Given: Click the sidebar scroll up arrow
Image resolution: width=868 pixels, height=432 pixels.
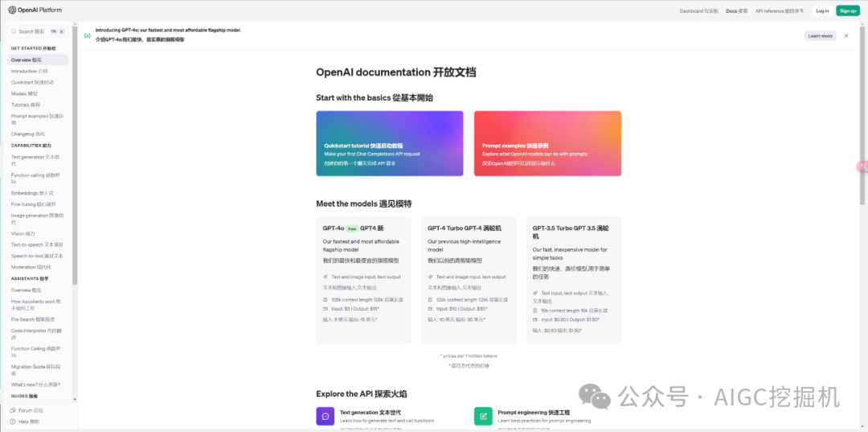Looking at the screenshot, I should (75, 24).
